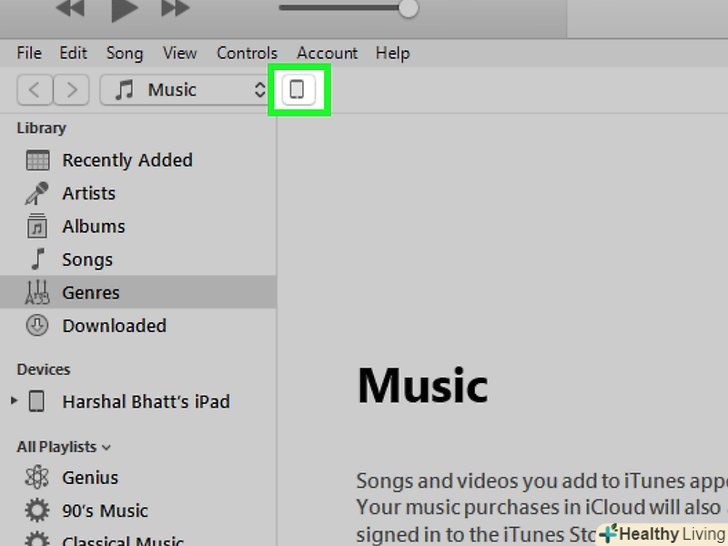Open the Help menu
The image size is (728, 546).
pos(393,53)
